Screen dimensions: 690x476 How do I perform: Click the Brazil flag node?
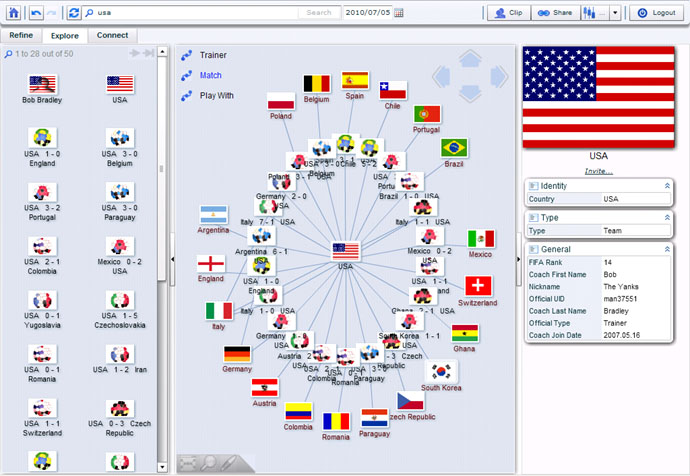(x=454, y=148)
